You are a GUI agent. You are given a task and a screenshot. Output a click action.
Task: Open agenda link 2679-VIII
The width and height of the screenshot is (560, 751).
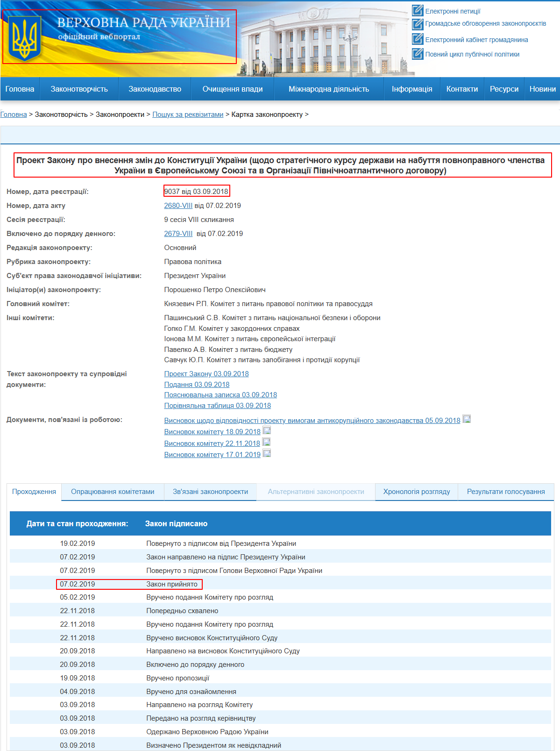click(x=178, y=234)
